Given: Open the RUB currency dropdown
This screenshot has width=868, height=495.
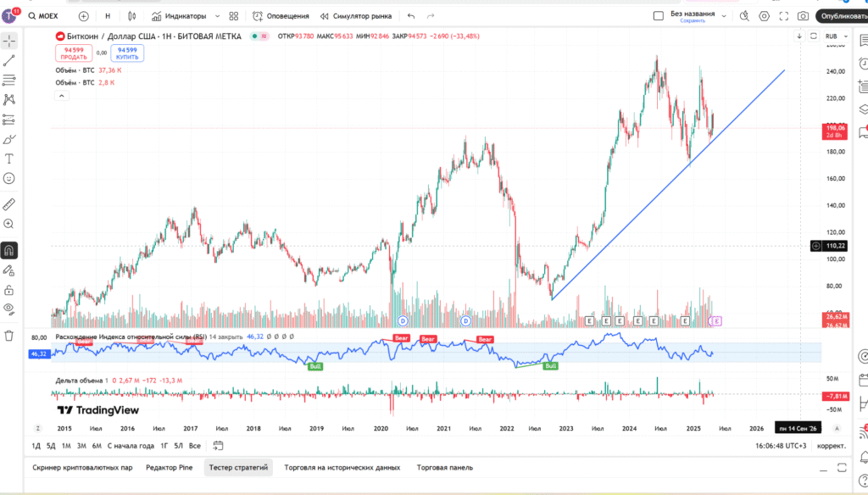Looking at the screenshot, I should point(836,36).
